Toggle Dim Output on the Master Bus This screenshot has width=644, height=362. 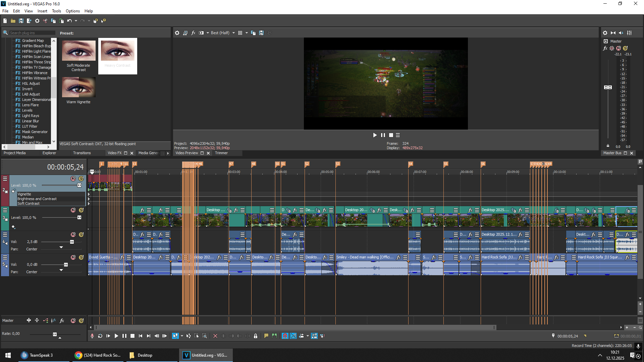(621, 33)
